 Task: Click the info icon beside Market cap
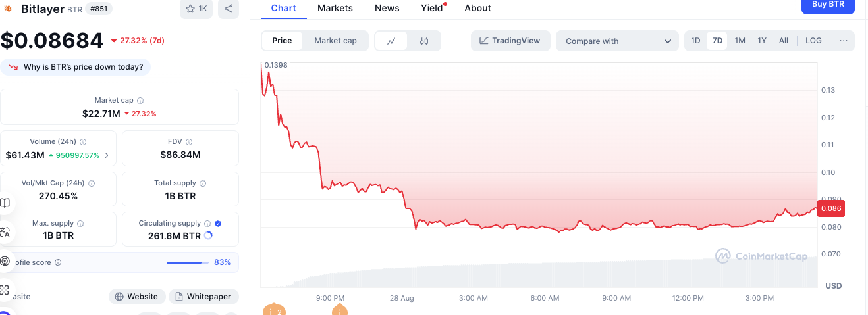point(140,101)
